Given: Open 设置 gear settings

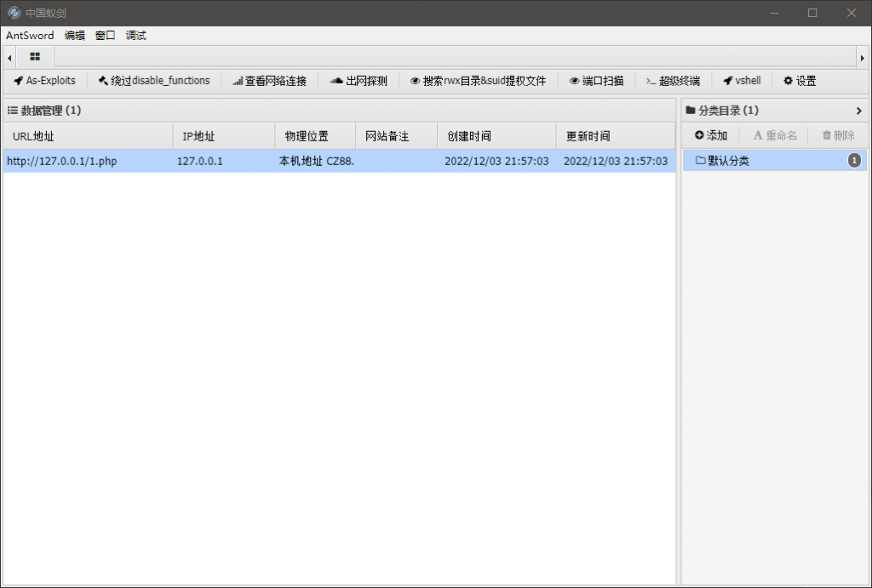Looking at the screenshot, I should [800, 81].
